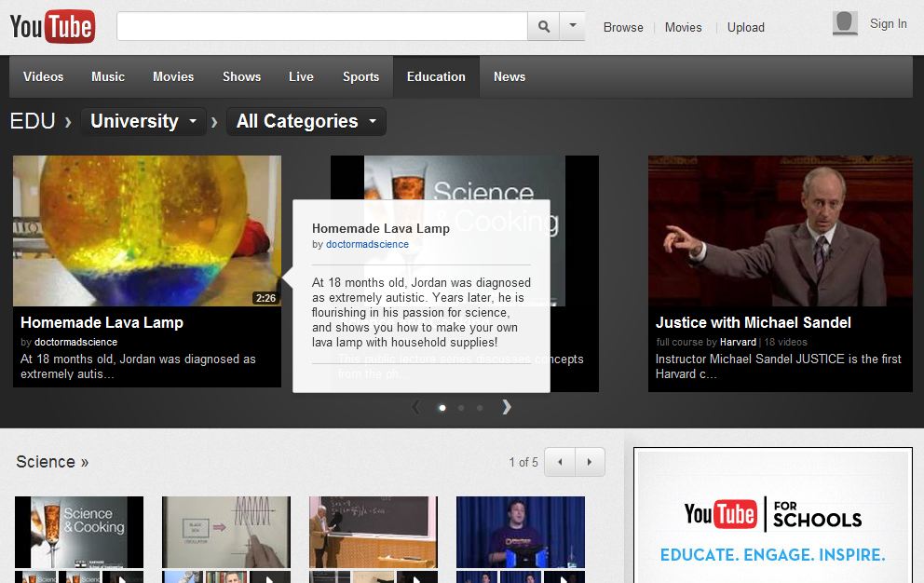The width and height of the screenshot is (924, 583).
Task: Click the Justice with Michael Sandel title
Action: pos(754,322)
